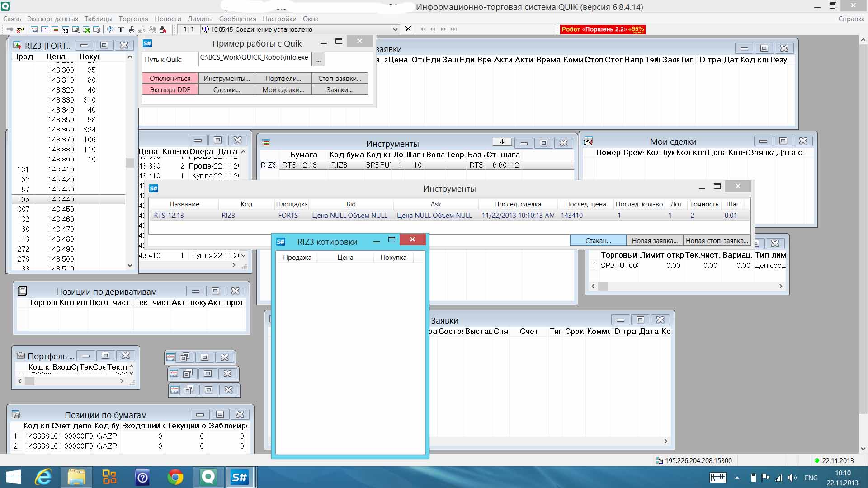This screenshot has width=868, height=488.
Task: Click the on-screen keyboard tray icon
Action: (x=718, y=478)
